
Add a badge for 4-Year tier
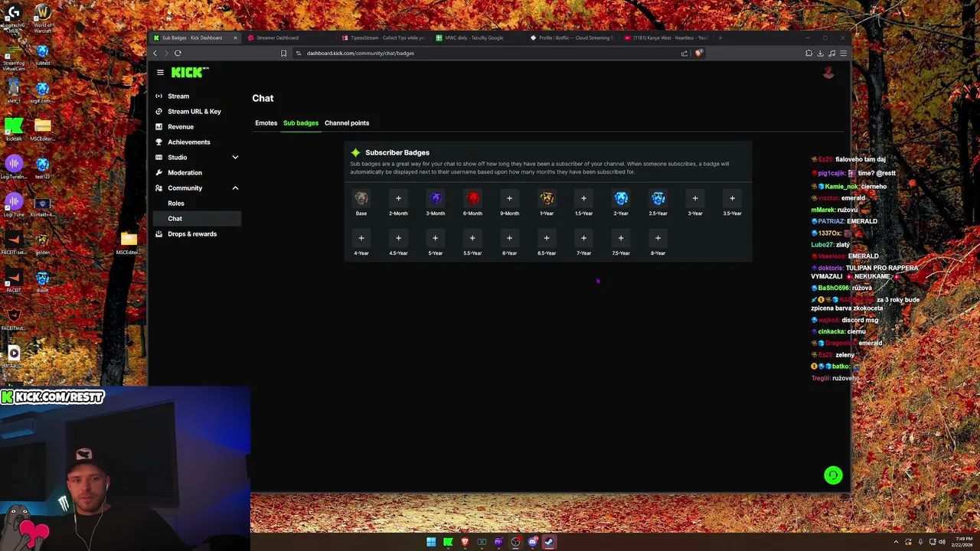361,238
